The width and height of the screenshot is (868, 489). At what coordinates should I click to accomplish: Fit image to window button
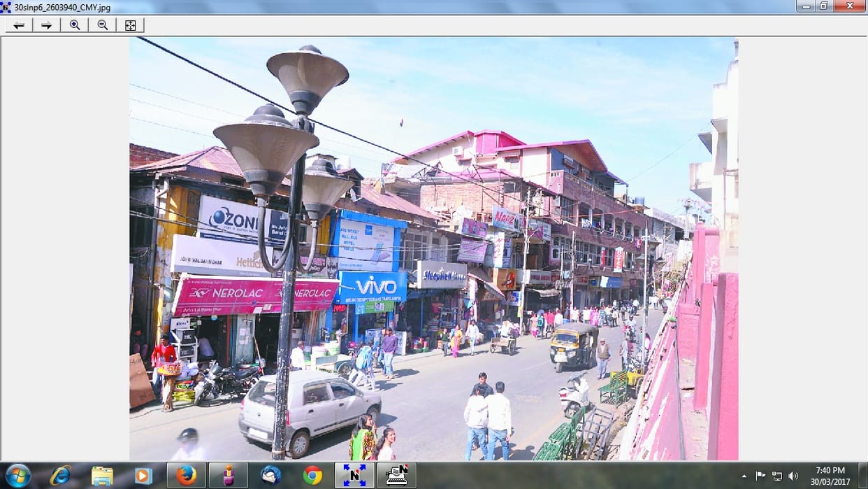tap(130, 25)
